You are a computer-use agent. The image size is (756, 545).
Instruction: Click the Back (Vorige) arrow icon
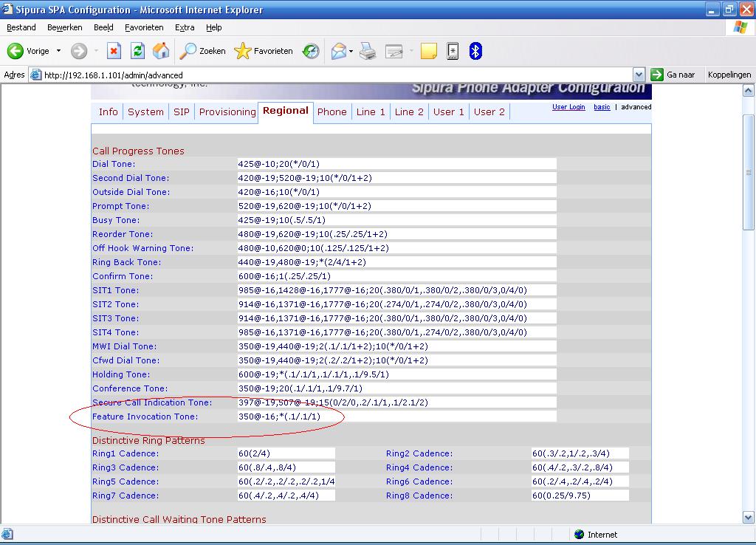[x=15, y=51]
